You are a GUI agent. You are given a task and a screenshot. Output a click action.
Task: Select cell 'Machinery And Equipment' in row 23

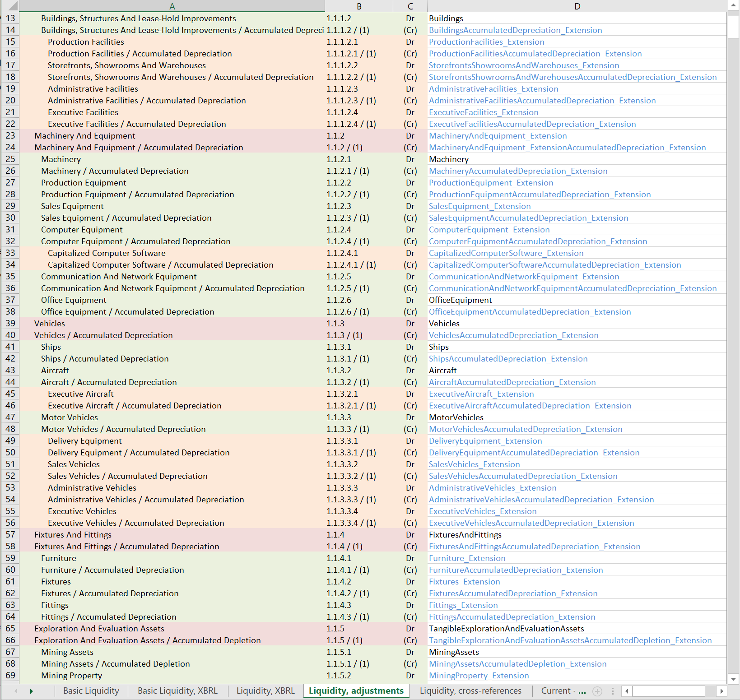pyautogui.click(x=172, y=135)
